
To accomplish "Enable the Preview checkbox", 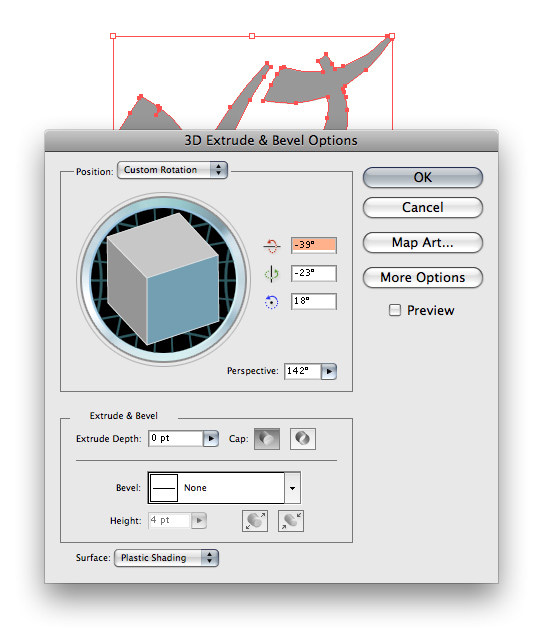I will [394, 310].
